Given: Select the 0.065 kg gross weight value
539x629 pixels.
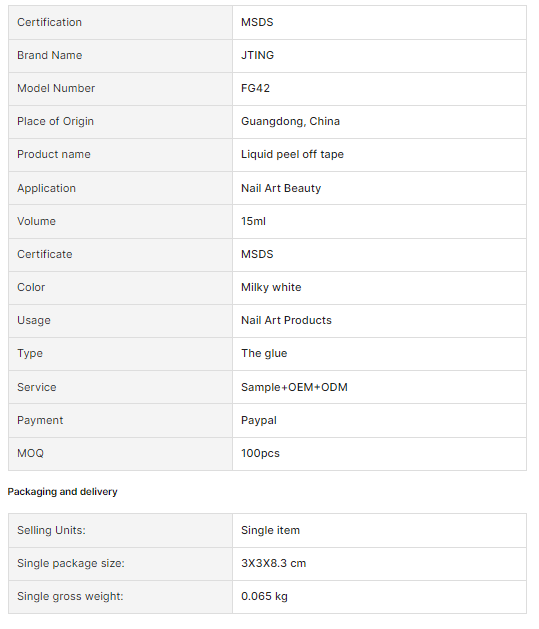Looking at the screenshot, I should pyautogui.click(x=264, y=597).
